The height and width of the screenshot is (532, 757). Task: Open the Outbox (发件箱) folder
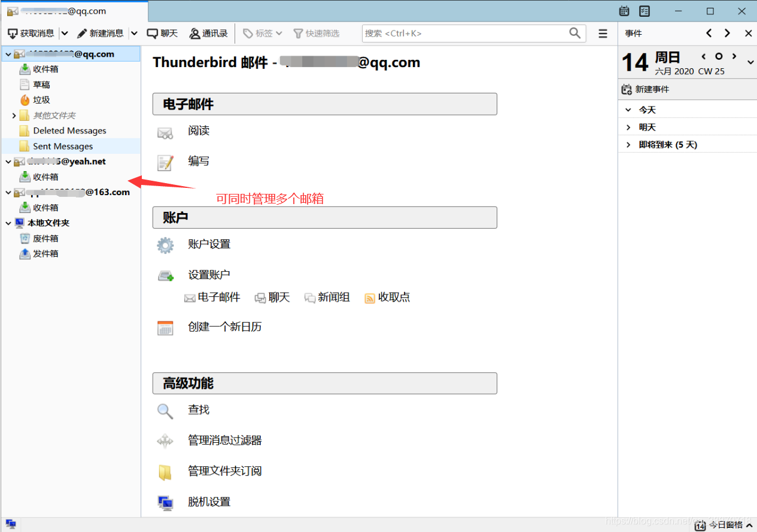[45, 254]
